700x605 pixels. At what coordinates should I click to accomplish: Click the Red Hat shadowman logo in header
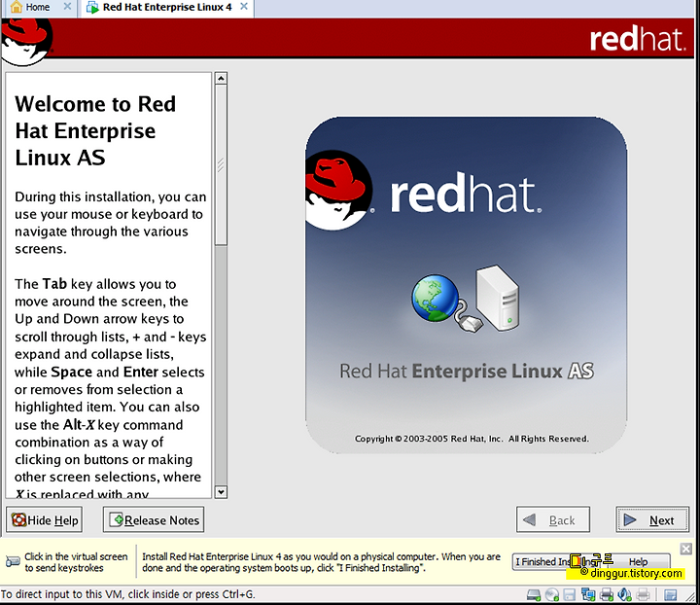[27, 41]
